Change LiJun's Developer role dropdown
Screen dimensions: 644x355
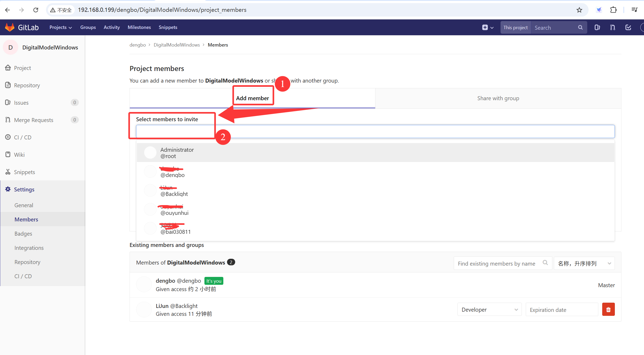pyautogui.click(x=489, y=310)
